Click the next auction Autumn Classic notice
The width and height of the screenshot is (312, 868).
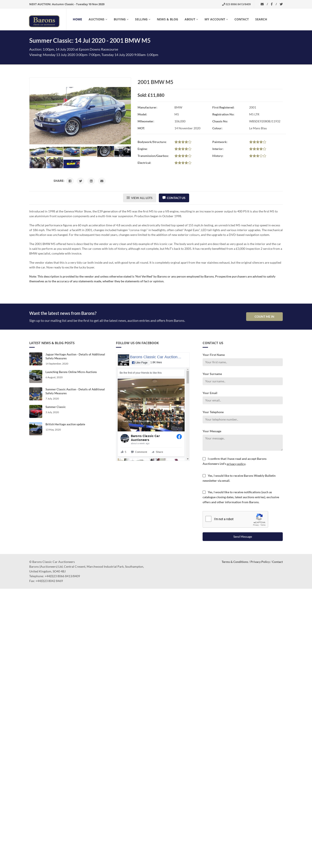tap(67, 4)
